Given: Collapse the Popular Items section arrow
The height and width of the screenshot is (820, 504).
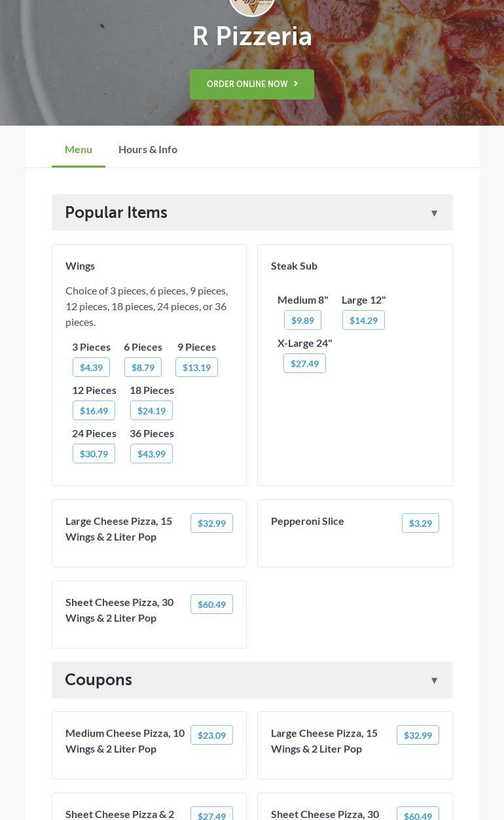Looking at the screenshot, I should pos(434,213).
